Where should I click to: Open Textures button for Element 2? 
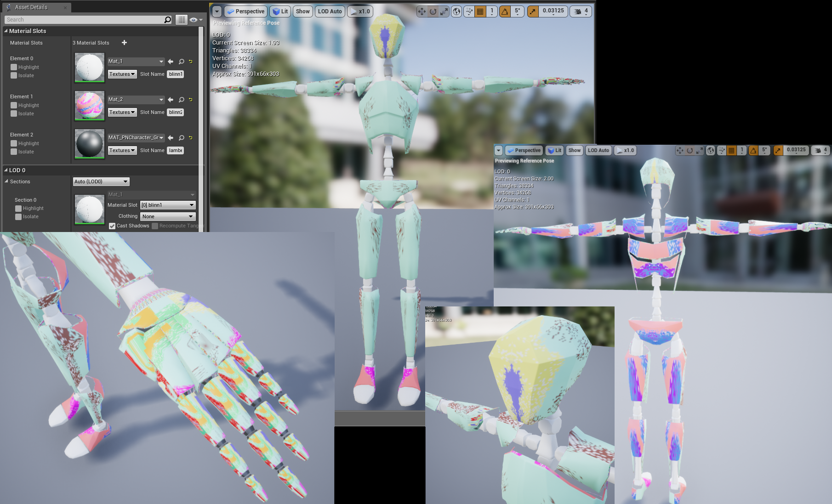pos(122,150)
